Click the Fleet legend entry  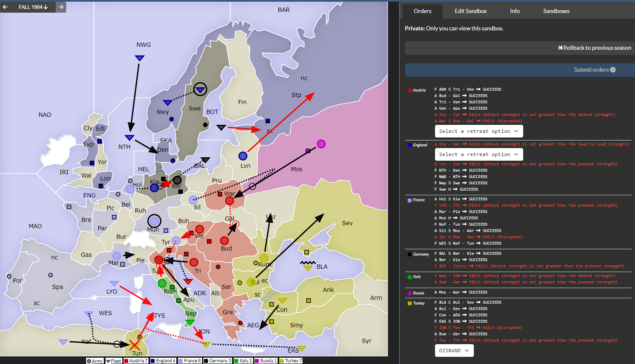113,361
